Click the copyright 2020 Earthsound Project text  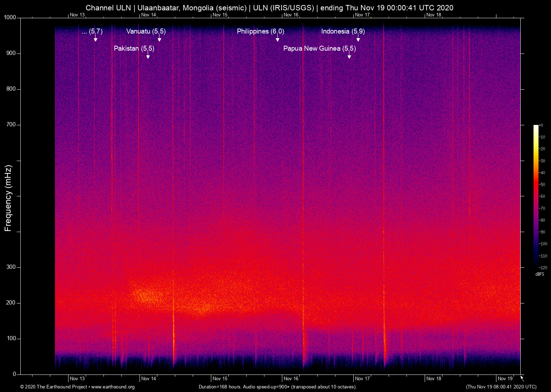pyautogui.click(x=54, y=387)
